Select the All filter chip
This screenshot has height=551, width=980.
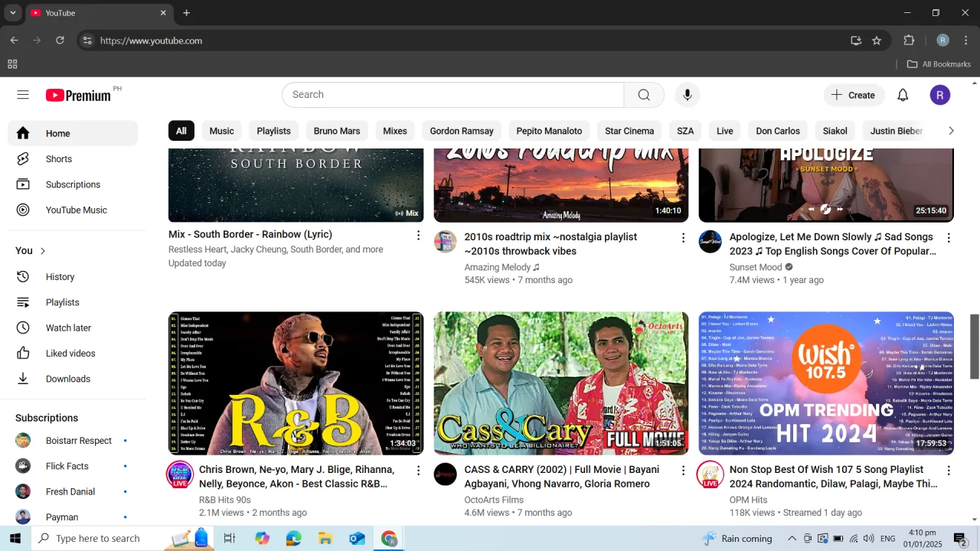tap(181, 131)
